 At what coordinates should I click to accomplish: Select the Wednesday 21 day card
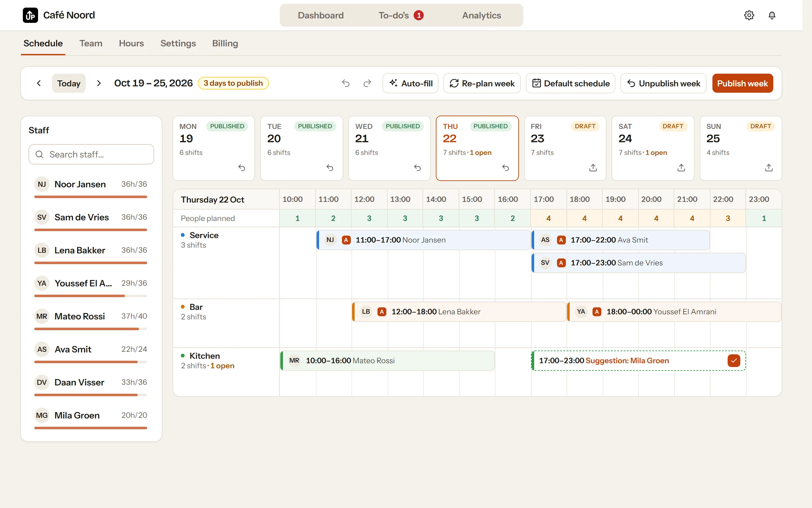pyautogui.click(x=389, y=148)
